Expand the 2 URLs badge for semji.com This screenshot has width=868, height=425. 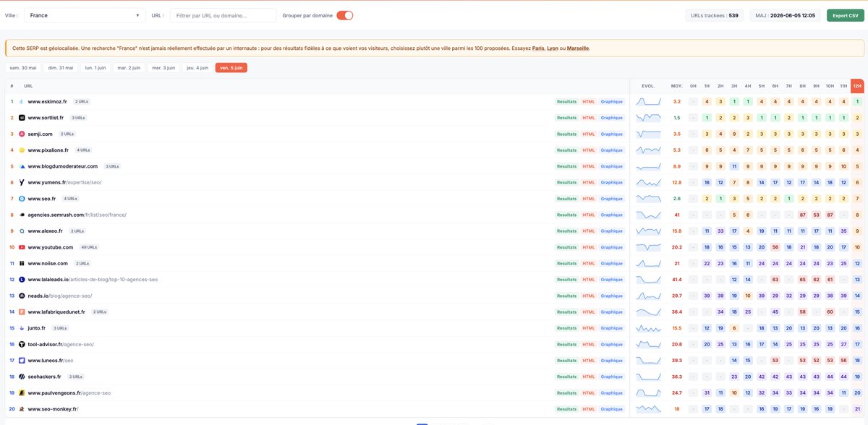(67, 134)
